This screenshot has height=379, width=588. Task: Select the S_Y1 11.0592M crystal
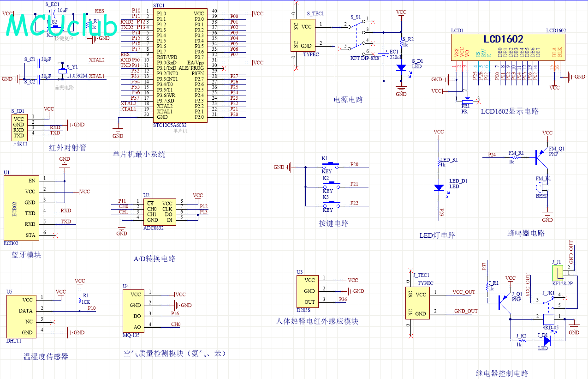point(62,71)
